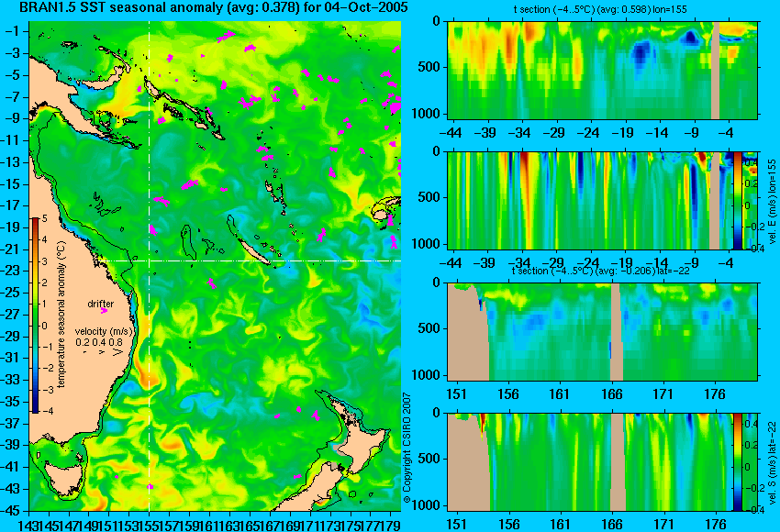Click the white dashed latitude -22 line on map
The height and width of the screenshot is (532, 780).
click(249, 260)
